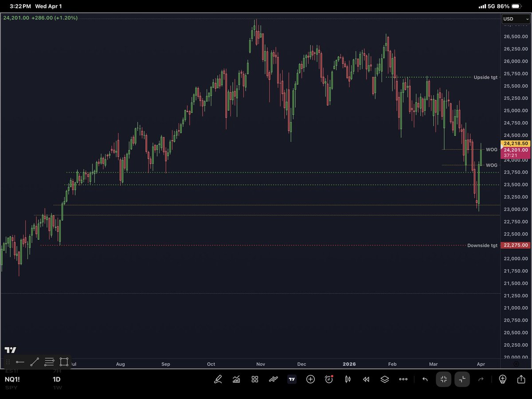Image resolution: width=532 pixels, height=399 pixels.
Task: Grab the favorites toolbar drag handle
Action: [x=8, y=362]
